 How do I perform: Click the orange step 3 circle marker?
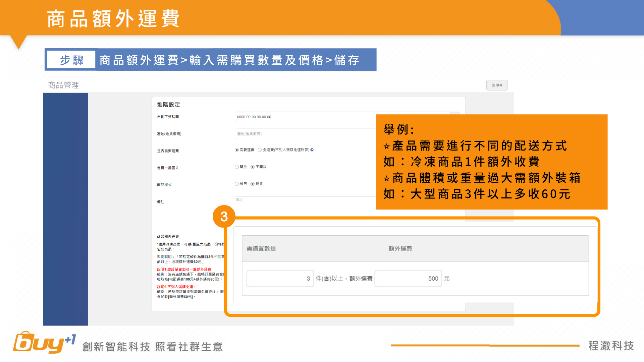click(x=224, y=217)
